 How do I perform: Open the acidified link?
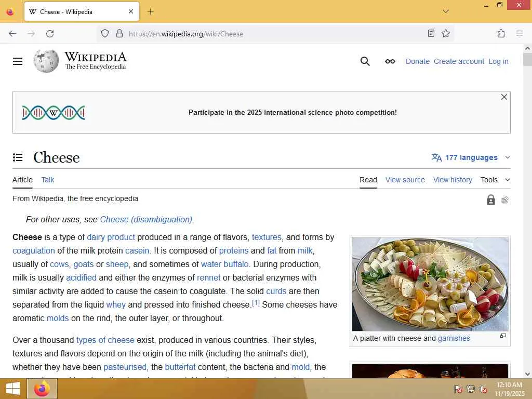click(x=82, y=278)
